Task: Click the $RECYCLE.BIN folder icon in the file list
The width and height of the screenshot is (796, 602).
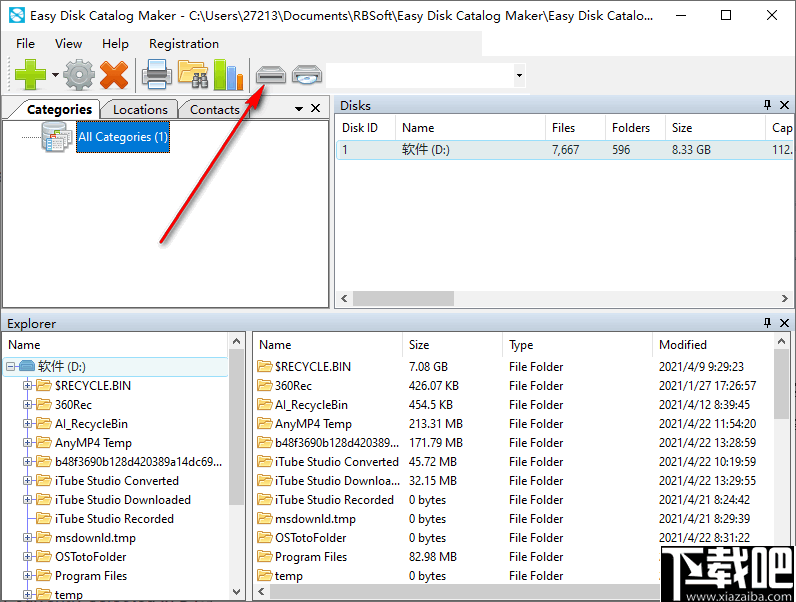Action: tap(264, 366)
